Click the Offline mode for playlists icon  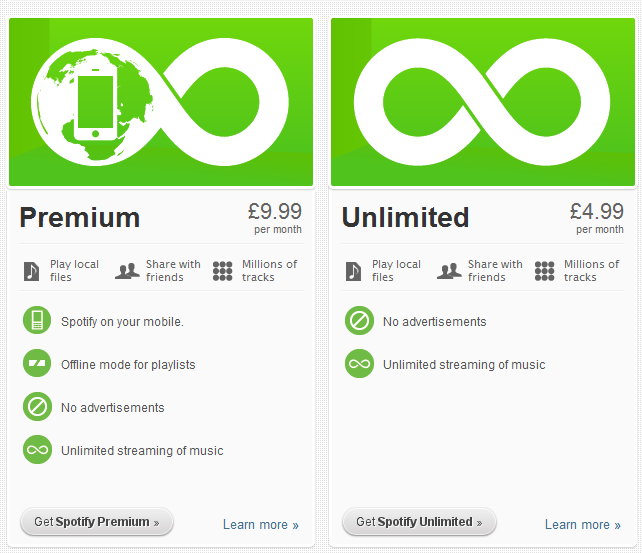point(37,363)
